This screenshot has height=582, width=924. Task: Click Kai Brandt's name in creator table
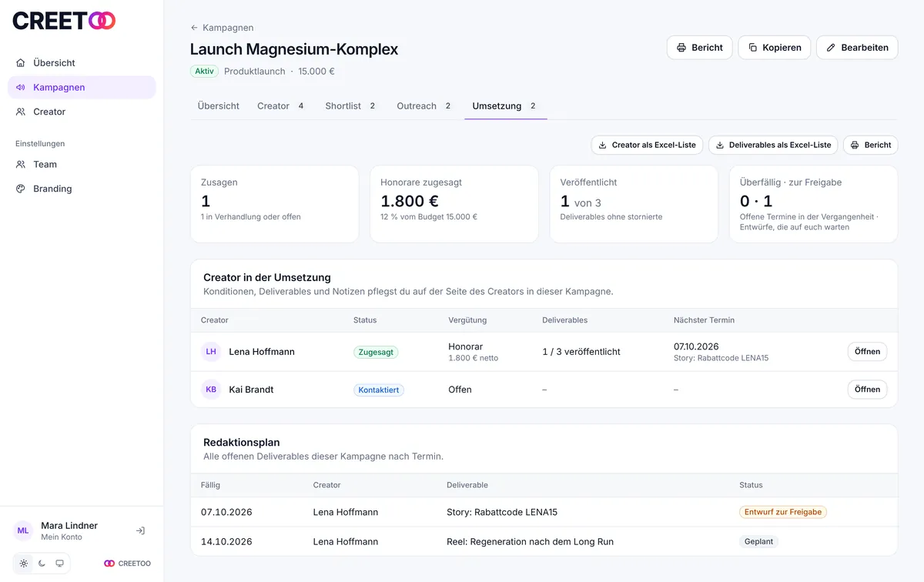click(x=251, y=390)
